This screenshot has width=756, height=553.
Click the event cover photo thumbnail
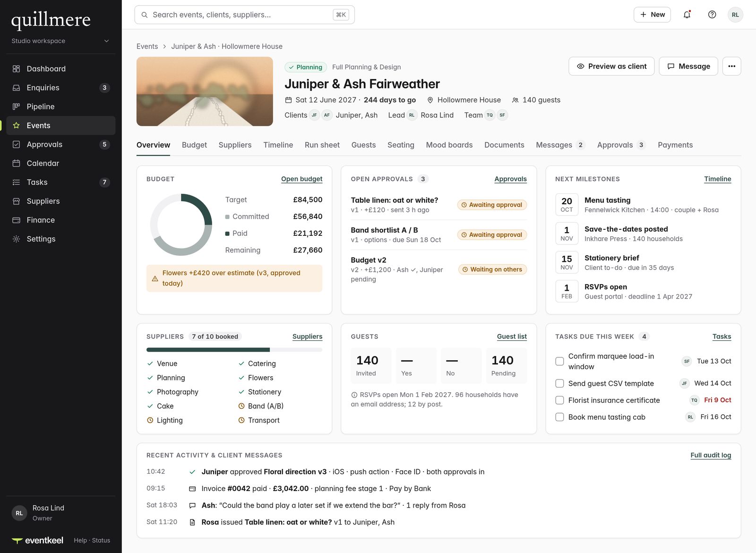click(205, 91)
